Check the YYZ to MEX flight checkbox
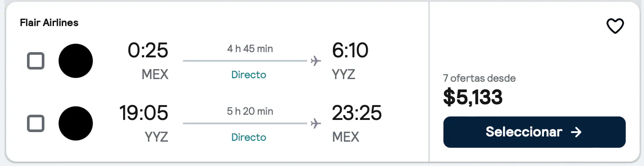This screenshot has width=644, height=166. 36,123
